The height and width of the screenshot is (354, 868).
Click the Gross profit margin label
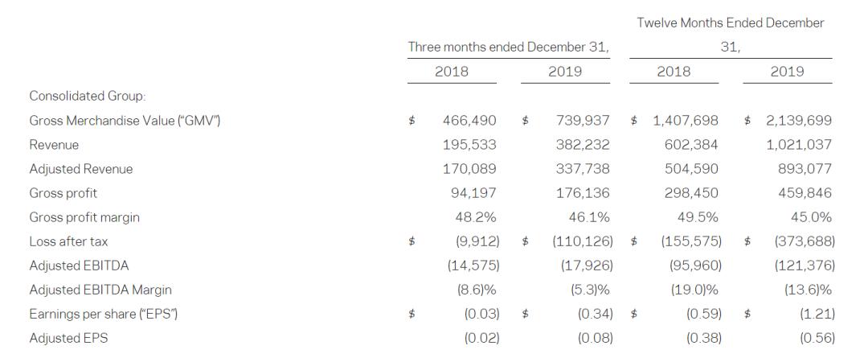84,217
